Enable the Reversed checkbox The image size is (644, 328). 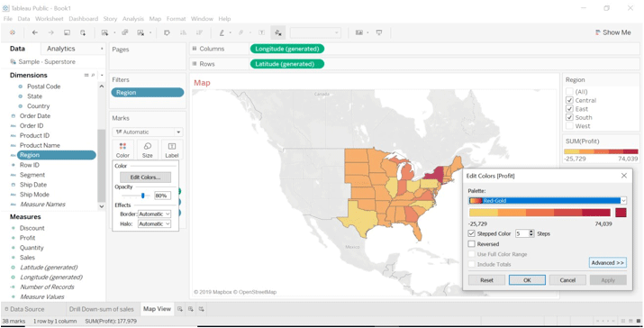tap(471, 243)
